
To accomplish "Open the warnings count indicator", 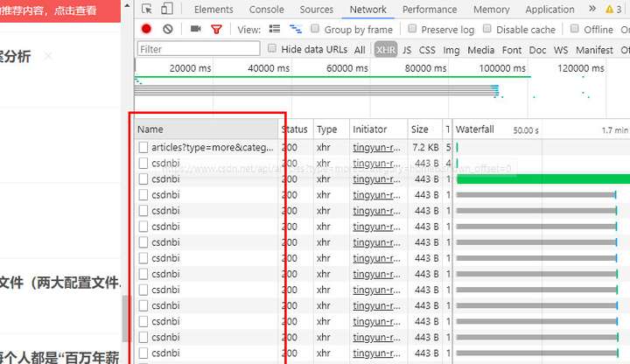I will 614,9.
